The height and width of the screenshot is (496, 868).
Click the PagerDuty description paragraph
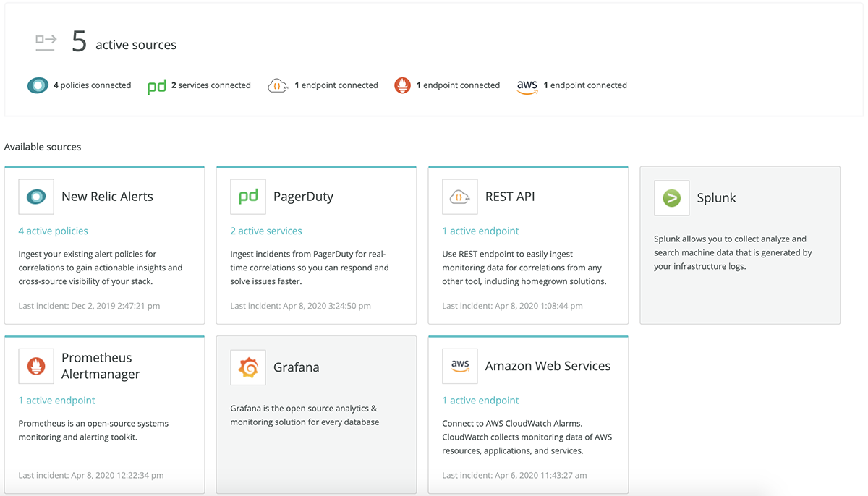coord(310,268)
